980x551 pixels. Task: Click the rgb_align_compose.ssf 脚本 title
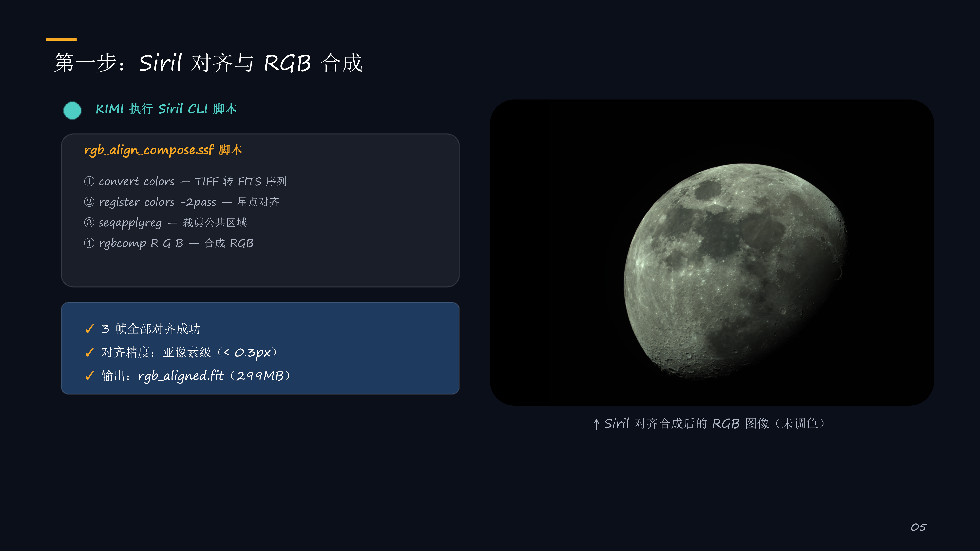[x=163, y=150]
